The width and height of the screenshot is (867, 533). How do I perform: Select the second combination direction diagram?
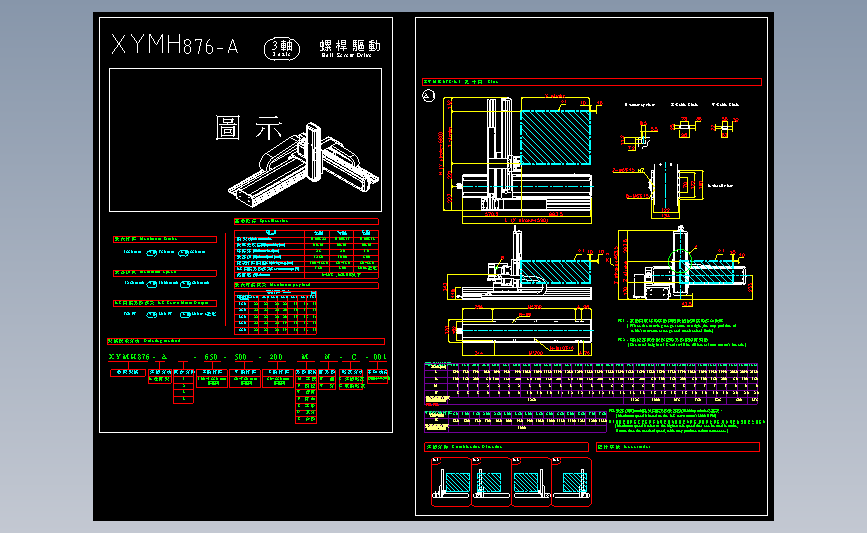[x=492, y=482]
